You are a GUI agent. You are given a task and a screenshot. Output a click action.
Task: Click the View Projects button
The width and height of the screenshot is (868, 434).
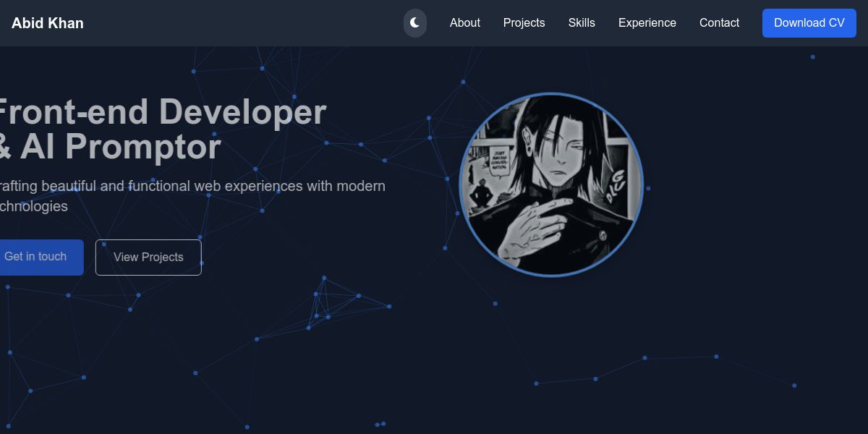point(148,258)
